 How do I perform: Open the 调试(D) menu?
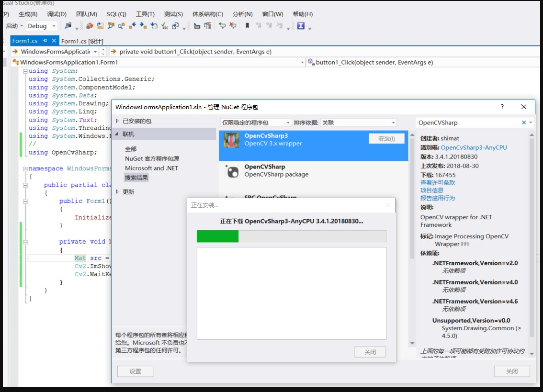57,14
